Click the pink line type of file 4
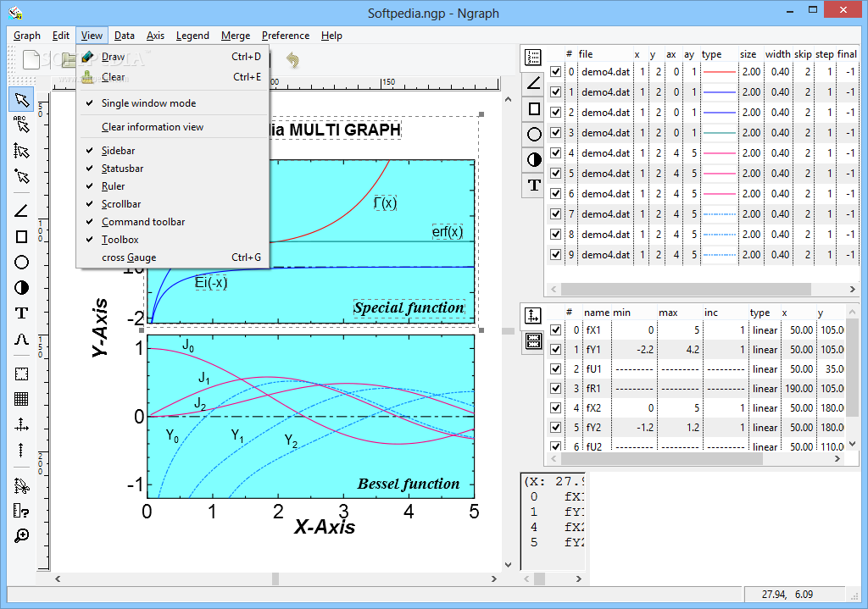The height and width of the screenshot is (609, 868). tap(719, 153)
